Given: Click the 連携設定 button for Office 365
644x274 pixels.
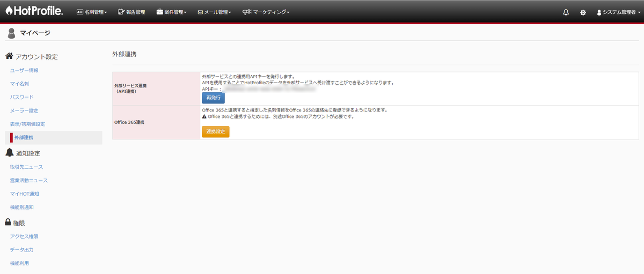Looking at the screenshot, I should pyautogui.click(x=216, y=131).
